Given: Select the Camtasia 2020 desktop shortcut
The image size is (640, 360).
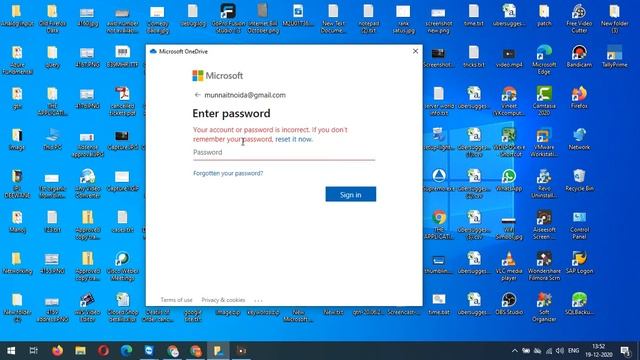Looking at the screenshot, I should point(544,101).
